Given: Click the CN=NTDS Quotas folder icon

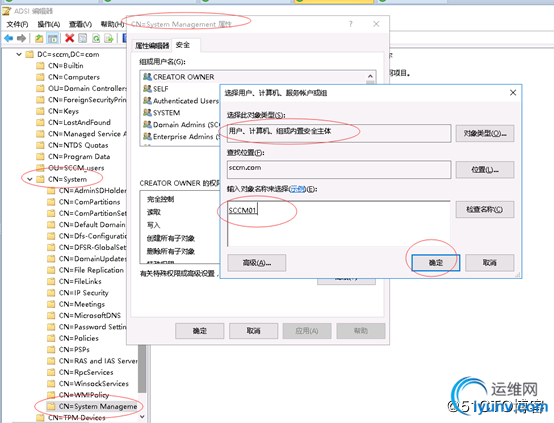Looking at the screenshot, I should pyautogui.click(x=41, y=145).
